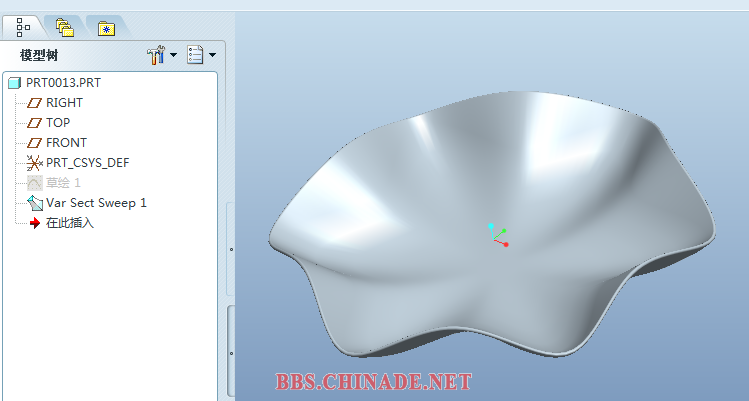This screenshot has height=401, width=749.
Task: Open the model tree Settings tool icon
Action: 156,55
